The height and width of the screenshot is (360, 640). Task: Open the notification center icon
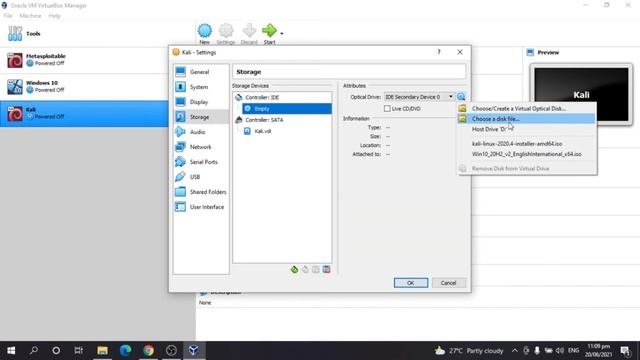point(625,351)
